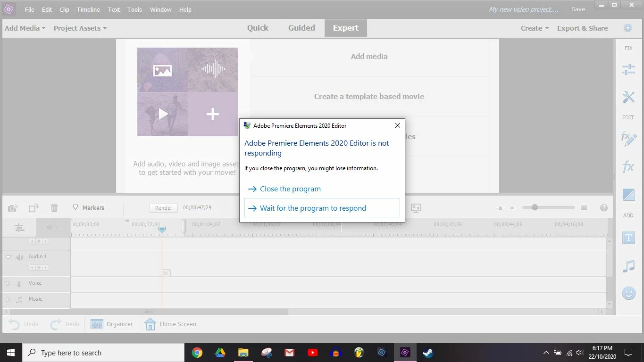Click the Voice track microphone icon
Viewport: 644px width, 362px height.
tap(19, 284)
